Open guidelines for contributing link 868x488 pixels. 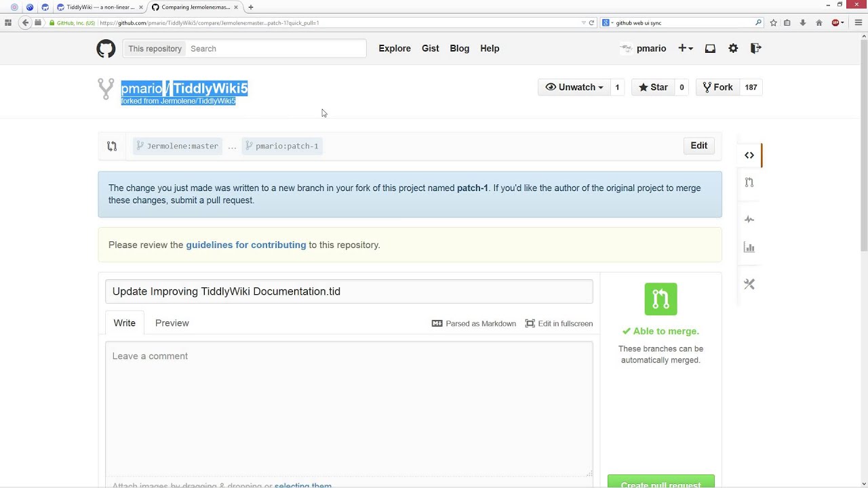pos(245,245)
